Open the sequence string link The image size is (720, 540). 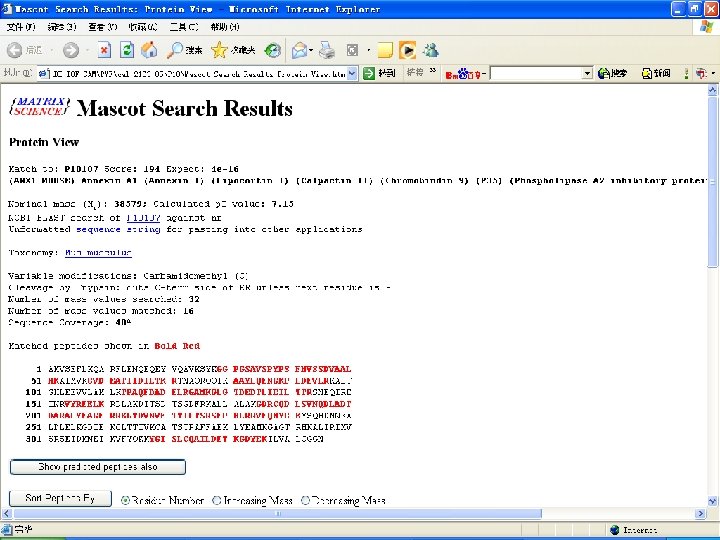point(118,229)
